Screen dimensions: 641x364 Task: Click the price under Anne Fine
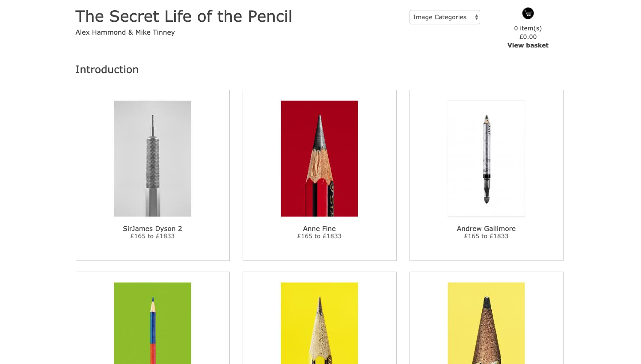pyautogui.click(x=319, y=236)
